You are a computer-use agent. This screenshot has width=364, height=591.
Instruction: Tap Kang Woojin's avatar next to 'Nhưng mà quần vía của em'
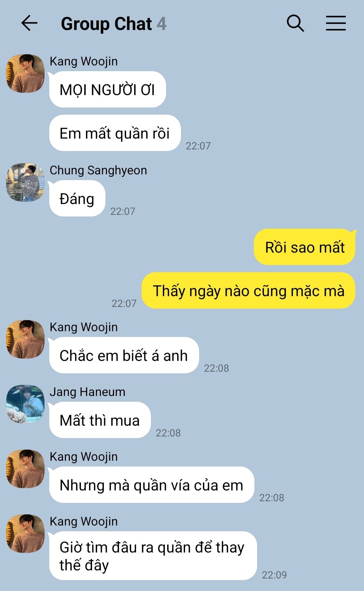pyautogui.click(x=25, y=469)
